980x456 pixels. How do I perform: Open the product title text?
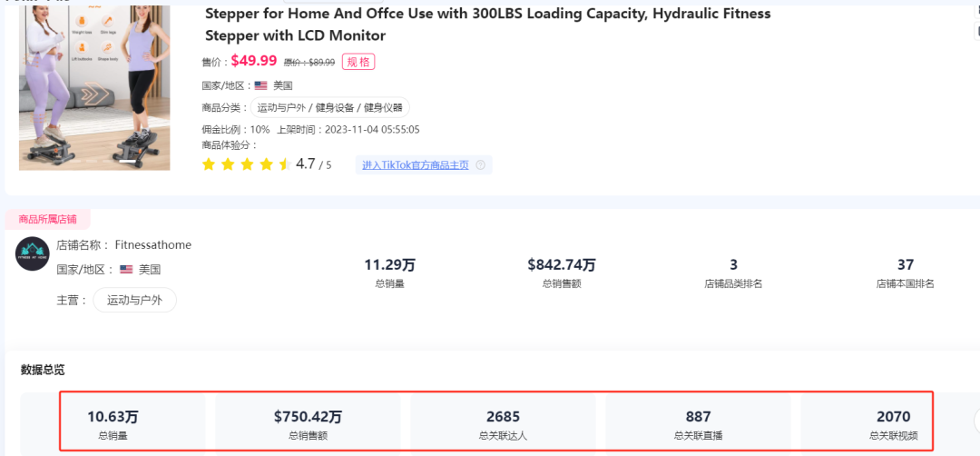click(487, 25)
